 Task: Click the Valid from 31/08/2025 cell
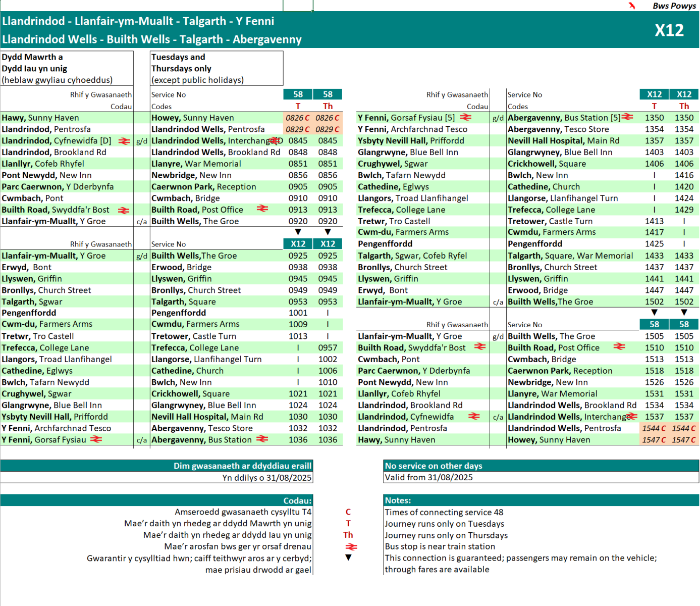pos(541,477)
